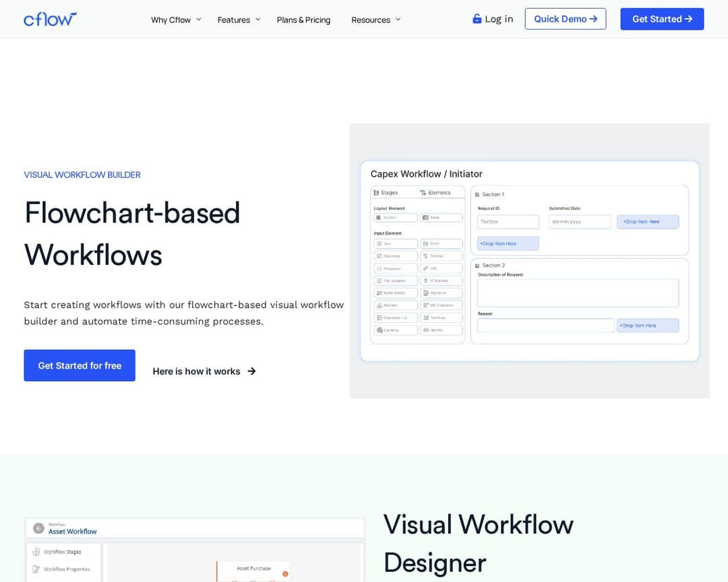728x582 pixels.
Task: Choose the TextArea element
Action: 441,318
